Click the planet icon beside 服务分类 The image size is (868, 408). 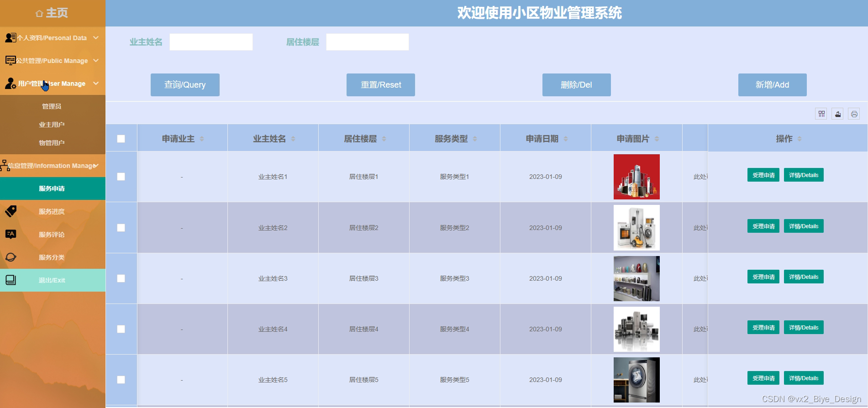pos(11,257)
